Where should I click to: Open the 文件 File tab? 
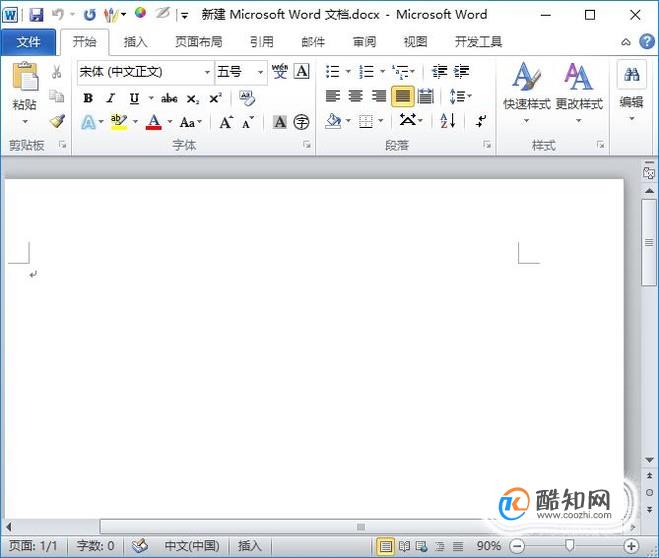pyautogui.click(x=28, y=42)
